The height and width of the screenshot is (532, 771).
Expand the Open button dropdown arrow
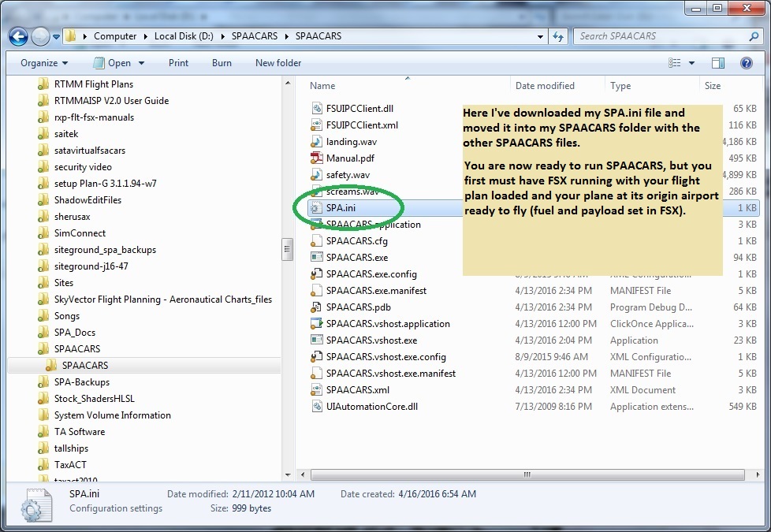142,63
